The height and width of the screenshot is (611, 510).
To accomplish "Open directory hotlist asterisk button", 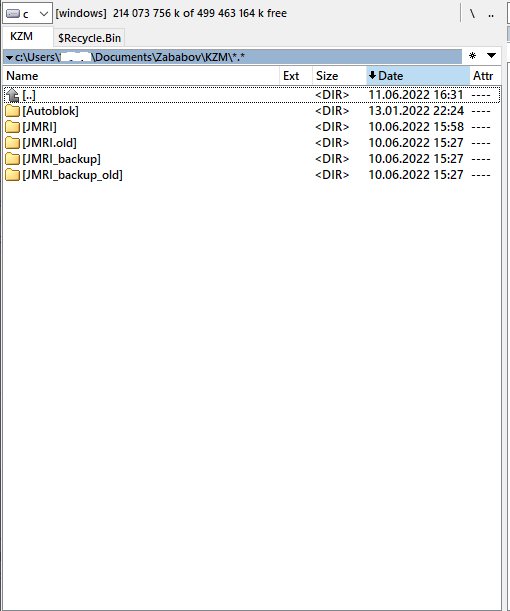I will coord(472,56).
